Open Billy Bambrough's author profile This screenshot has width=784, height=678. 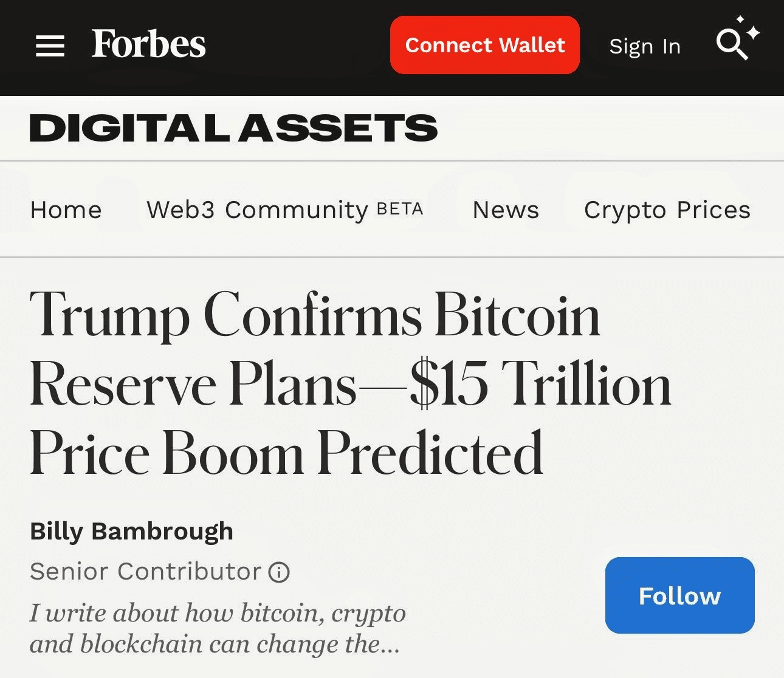[131, 530]
